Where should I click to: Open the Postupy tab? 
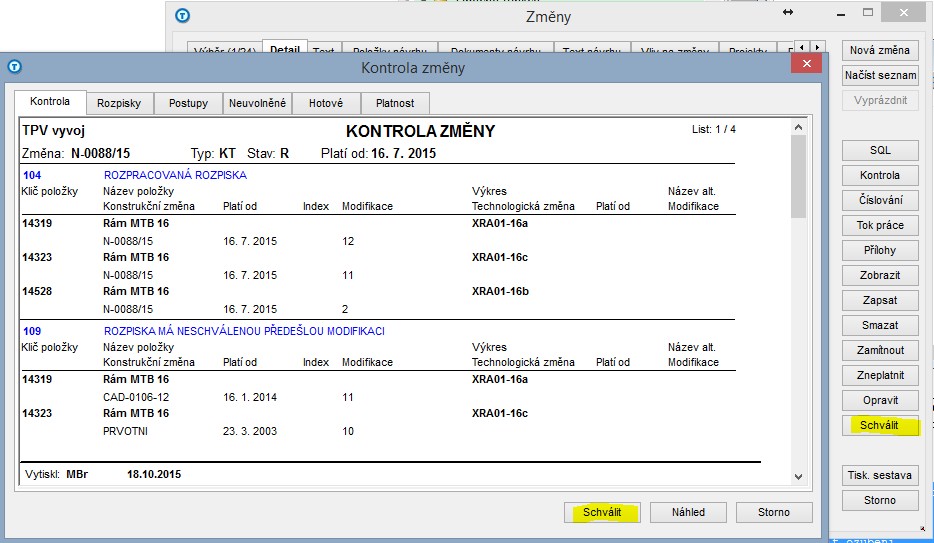click(x=188, y=103)
